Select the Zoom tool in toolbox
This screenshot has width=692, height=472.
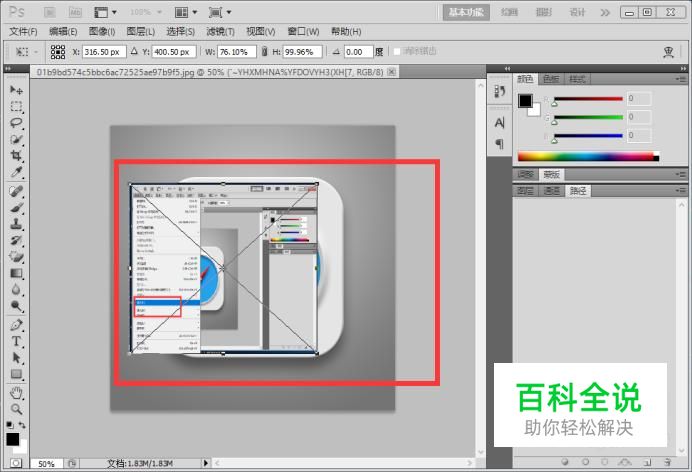point(16,409)
